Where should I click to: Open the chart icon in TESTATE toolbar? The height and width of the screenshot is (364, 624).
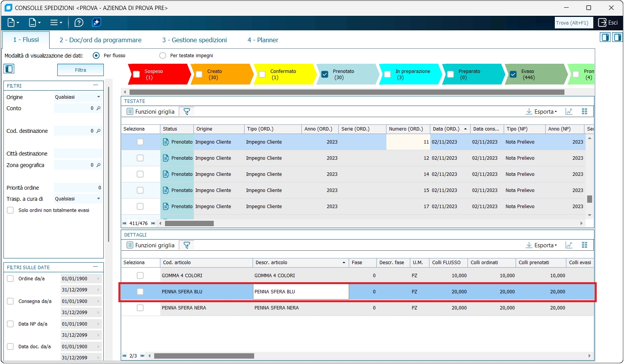tap(569, 112)
